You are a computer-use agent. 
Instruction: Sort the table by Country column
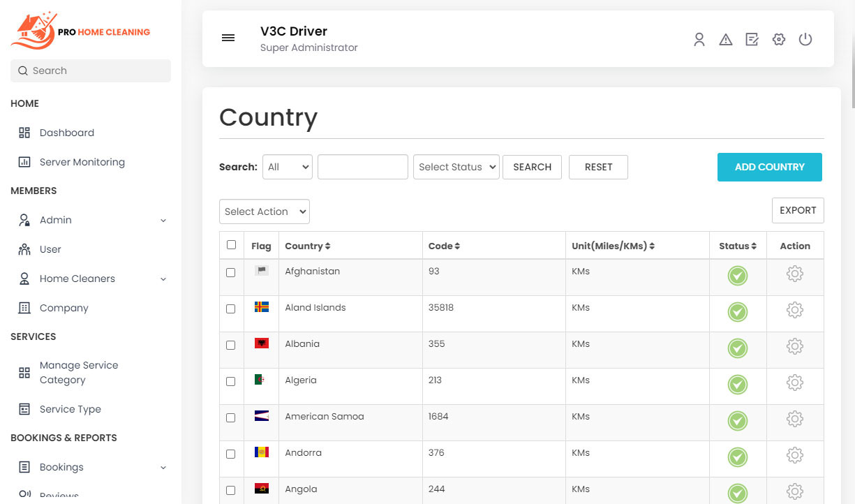tap(308, 246)
